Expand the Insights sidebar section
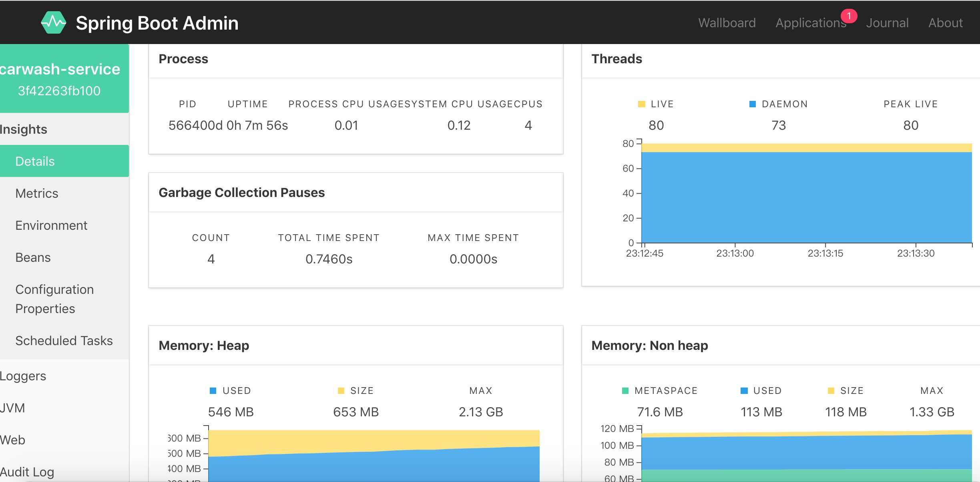Viewport: 980px width, 482px height. pos(23,129)
